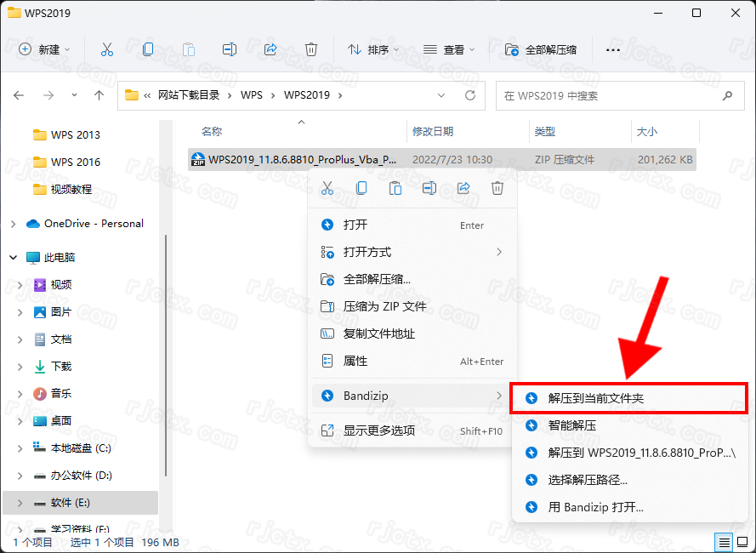Viewport: 756px width, 553px height.
Task: Select the Copy icon in the toolbar
Action: coord(147,49)
